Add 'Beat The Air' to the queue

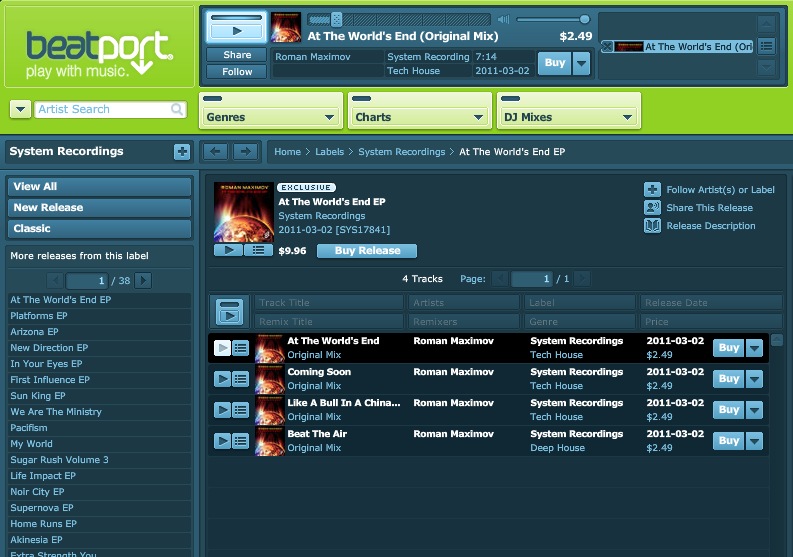(241, 441)
